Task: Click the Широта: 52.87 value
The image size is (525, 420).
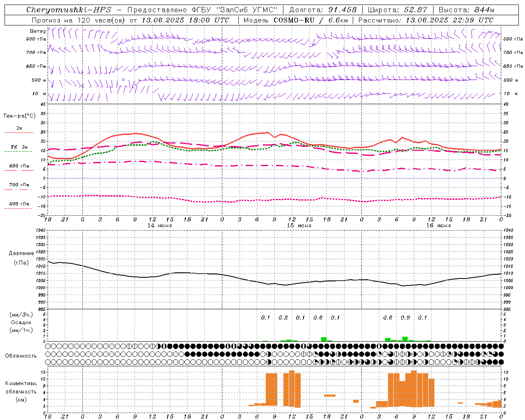Action: point(397,10)
